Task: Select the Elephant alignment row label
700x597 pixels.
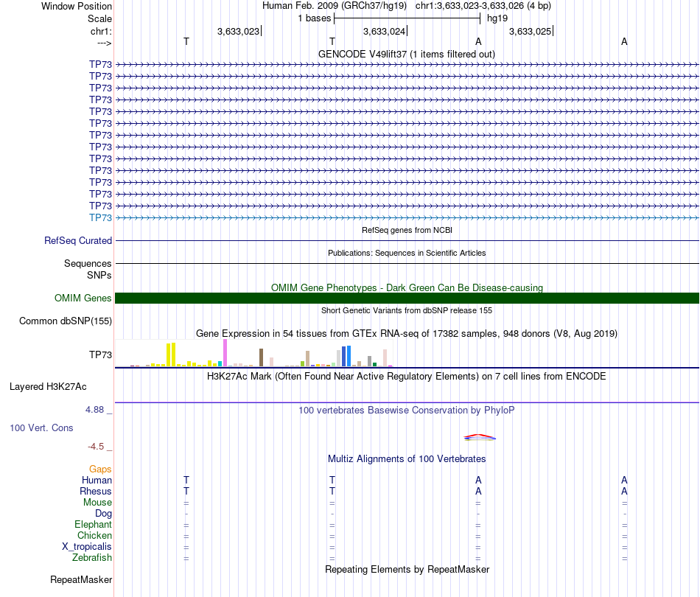Action: [x=94, y=525]
